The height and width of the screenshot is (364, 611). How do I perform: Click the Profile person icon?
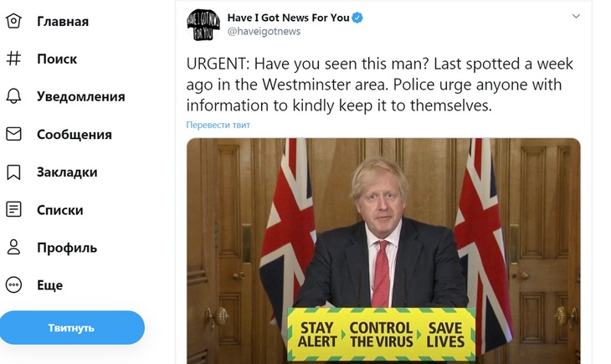(x=13, y=248)
